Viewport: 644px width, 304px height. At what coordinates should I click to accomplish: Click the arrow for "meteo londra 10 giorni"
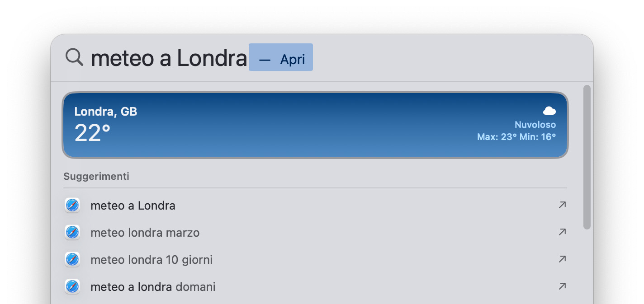562,259
